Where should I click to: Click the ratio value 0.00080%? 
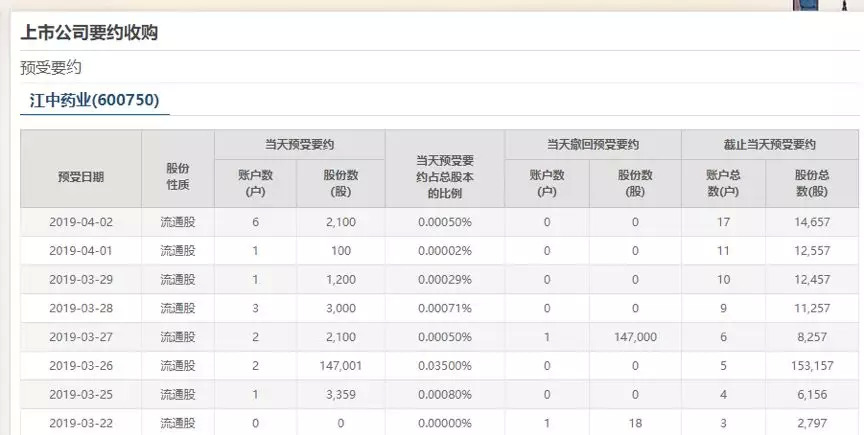[445, 394]
